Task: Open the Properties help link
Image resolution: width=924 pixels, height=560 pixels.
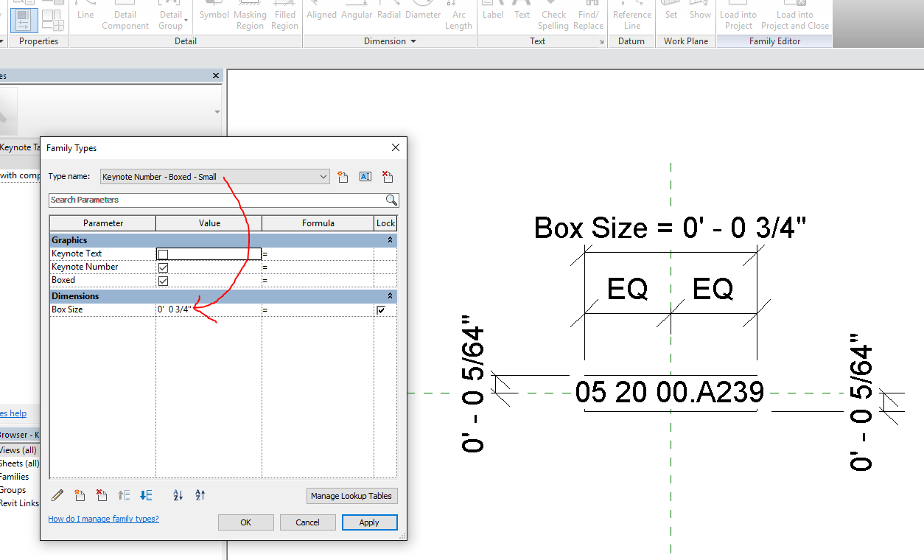Action: point(13,413)
